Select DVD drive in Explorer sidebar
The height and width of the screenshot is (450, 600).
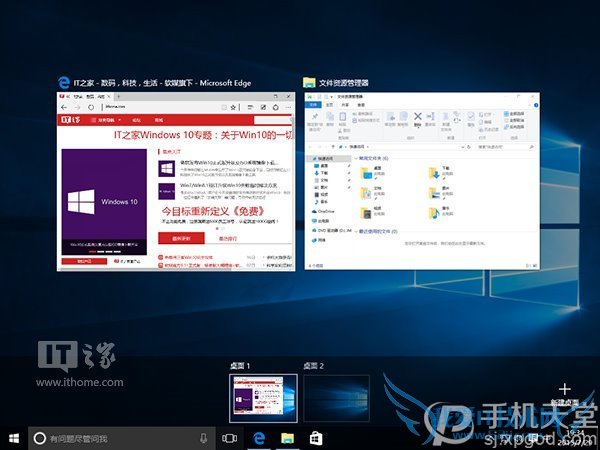point(331,230)
